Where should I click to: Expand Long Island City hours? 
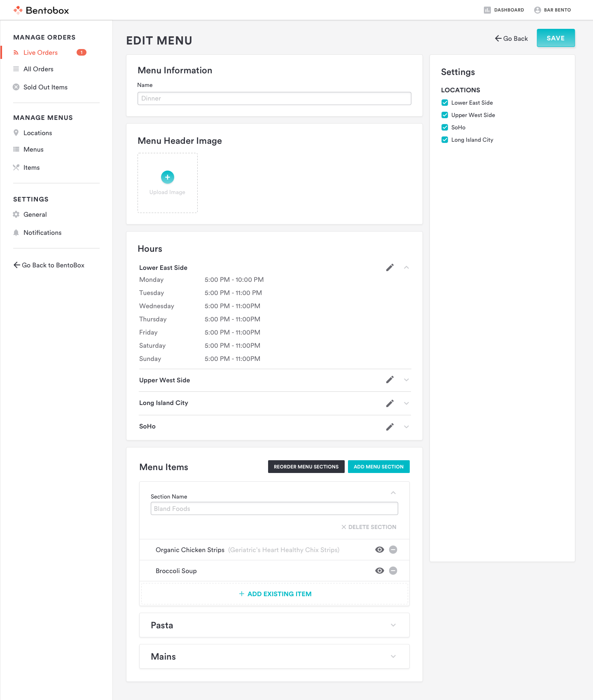[x=406, y=403]
